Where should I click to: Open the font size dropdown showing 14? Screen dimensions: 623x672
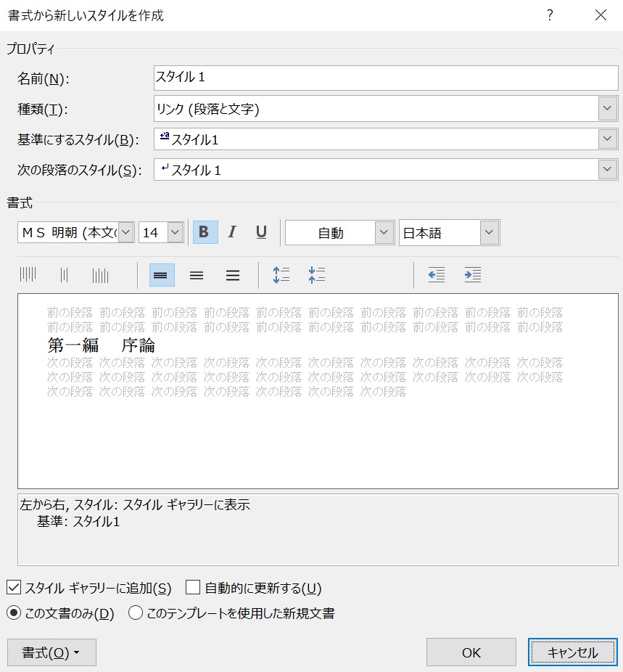pos(176,232)
